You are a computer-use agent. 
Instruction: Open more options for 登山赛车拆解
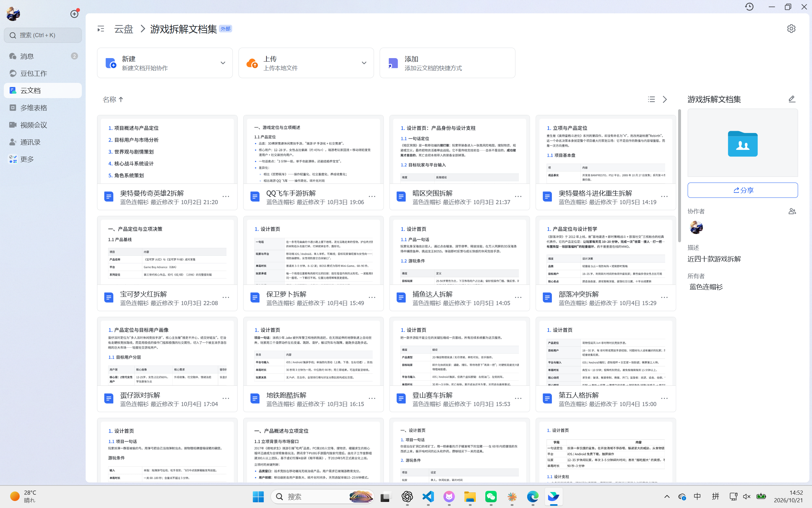(518, 398)
